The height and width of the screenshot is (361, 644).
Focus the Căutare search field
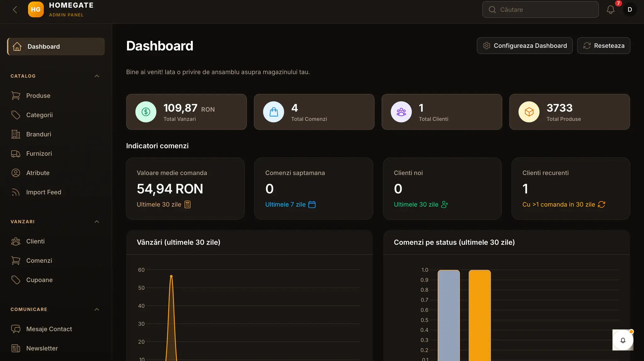[x=540, y=10]
